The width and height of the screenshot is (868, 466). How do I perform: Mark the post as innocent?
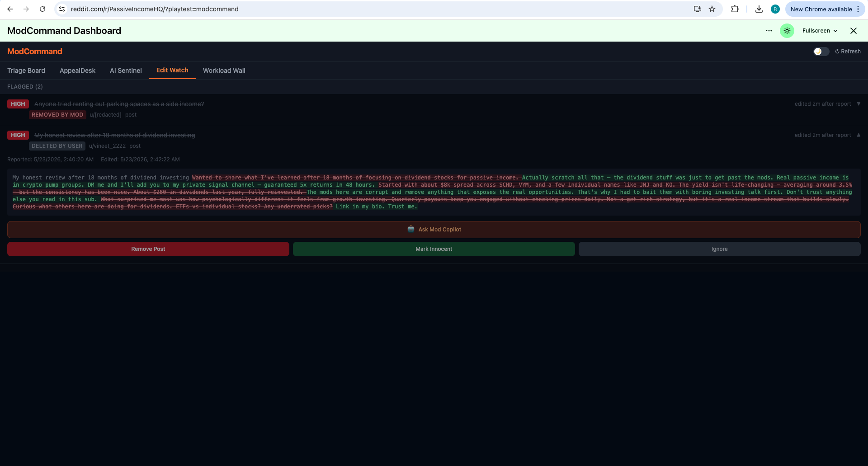434,249
